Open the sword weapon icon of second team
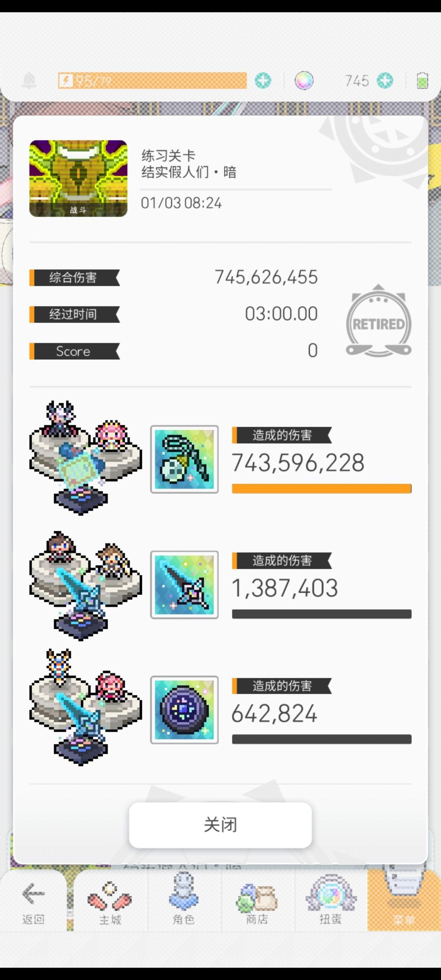Image resolution: width=441 pixels, height=980 pixels. [184, 585]
